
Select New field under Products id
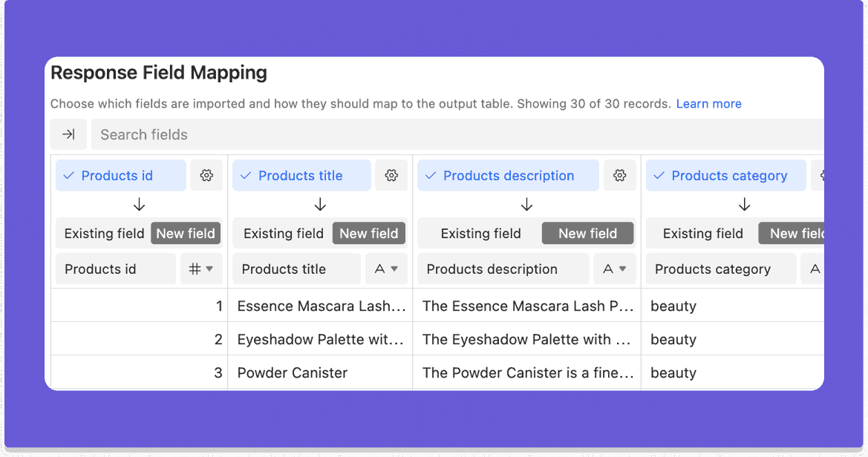point(186,234)
